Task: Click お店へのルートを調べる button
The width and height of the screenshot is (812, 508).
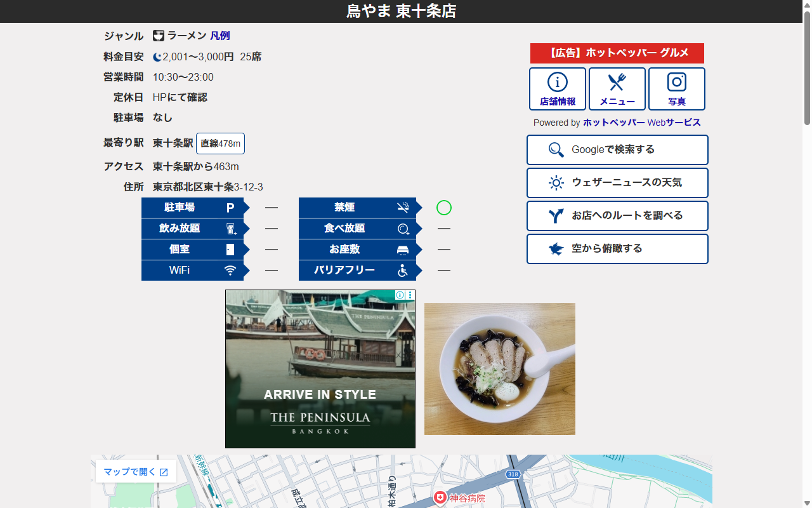Action: (x=617, y=216)
